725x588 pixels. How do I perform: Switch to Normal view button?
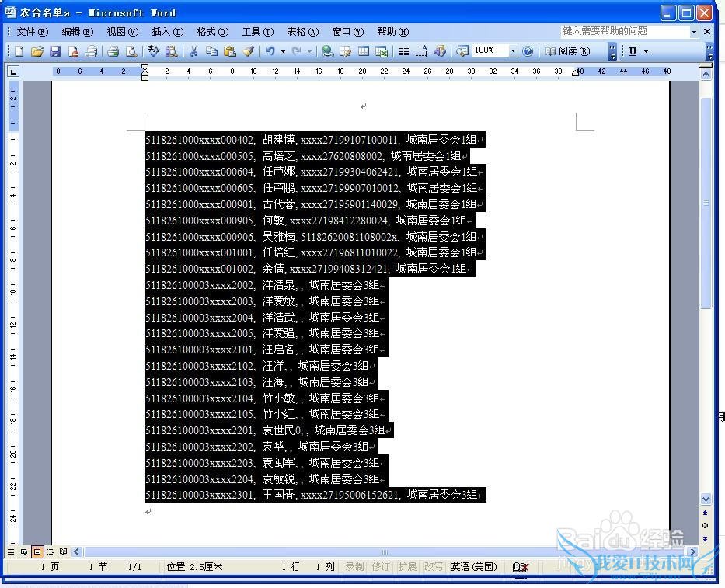[x=11, y=551]
